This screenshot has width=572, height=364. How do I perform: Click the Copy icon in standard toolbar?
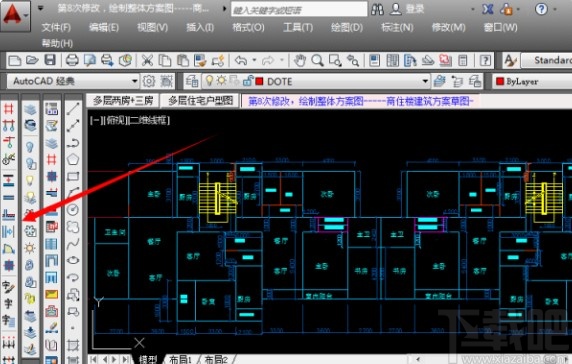[165, 60]
